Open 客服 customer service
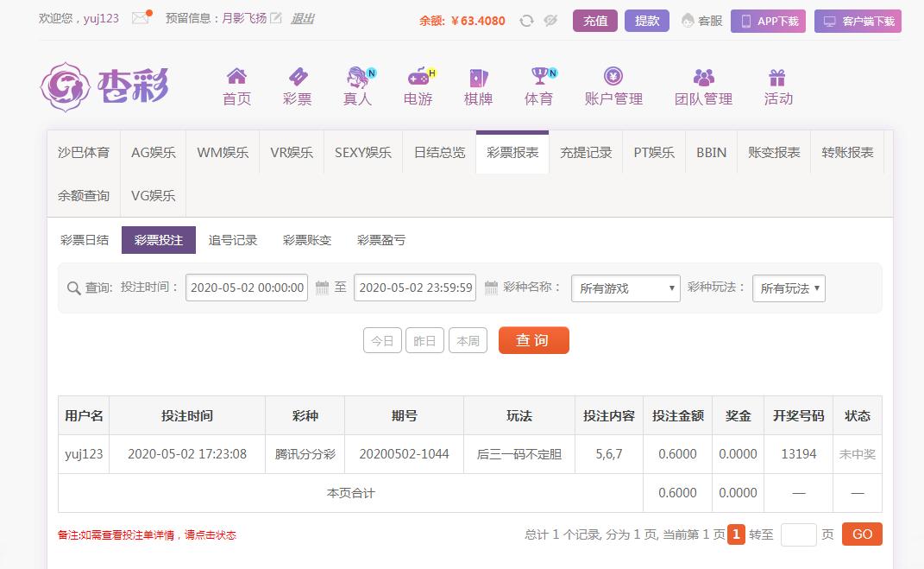 tap(701, 22)
